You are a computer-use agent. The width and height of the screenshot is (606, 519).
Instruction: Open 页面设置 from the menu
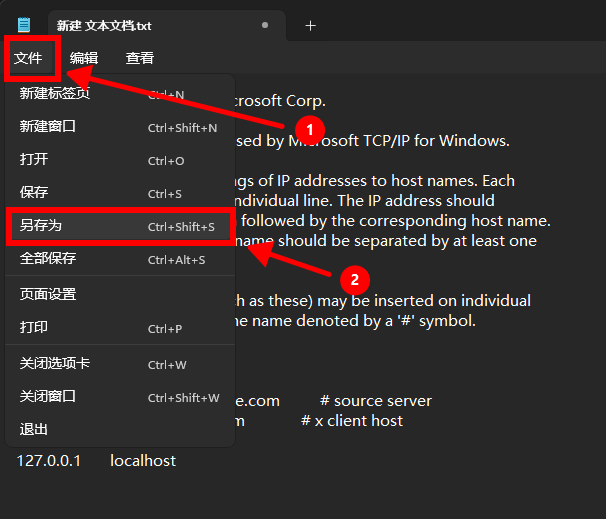pos(48,295)
